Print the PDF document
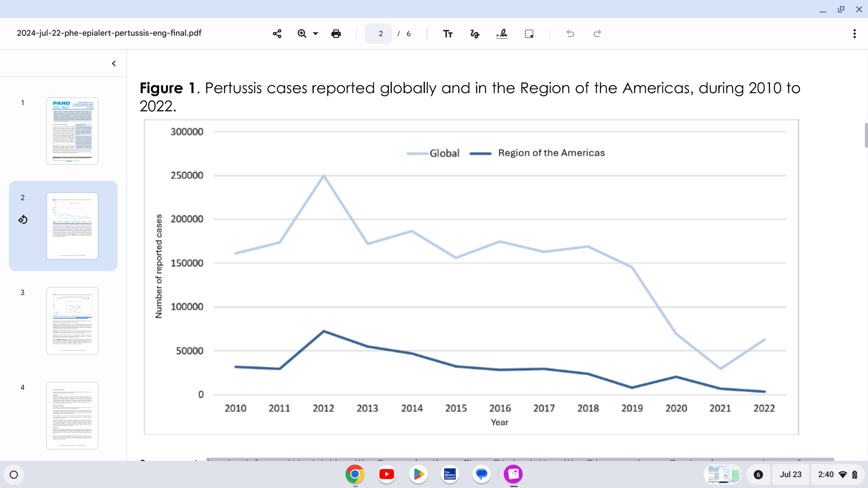The height and width of the screenshot is (488, 868). 336,33
